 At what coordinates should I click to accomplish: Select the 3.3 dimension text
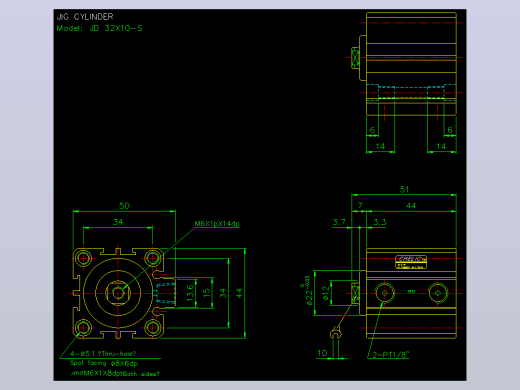click(380, 222)
